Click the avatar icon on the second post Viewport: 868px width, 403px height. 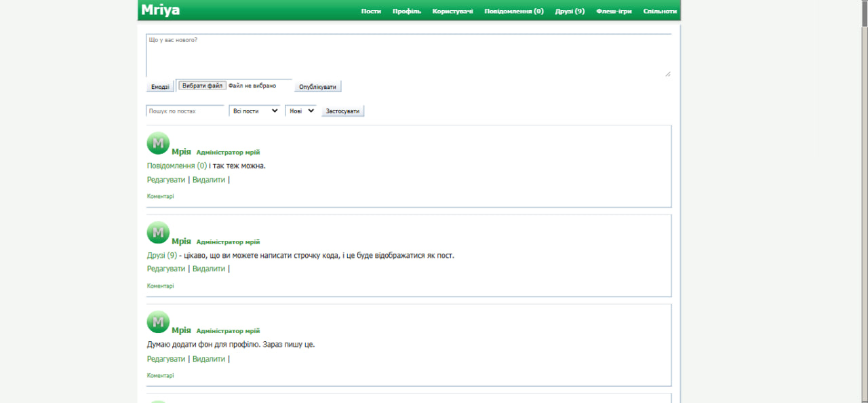pyautogui.click(x=158, y=233)
